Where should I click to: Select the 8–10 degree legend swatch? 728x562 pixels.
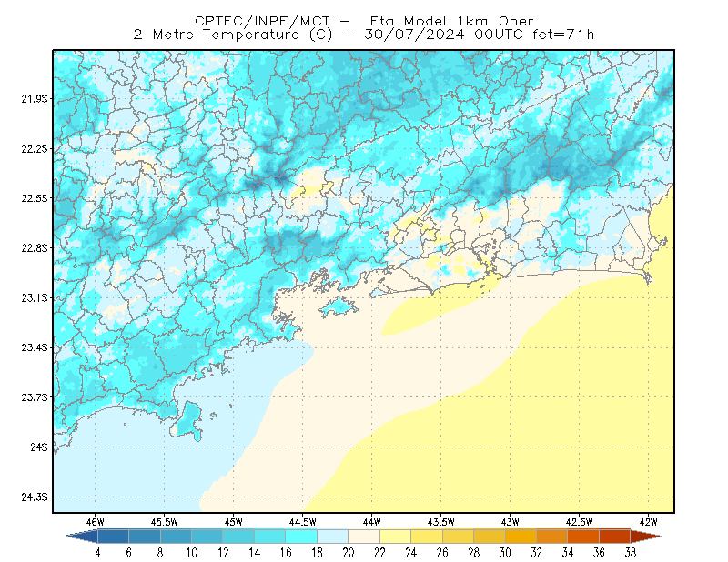click(176, 537)
